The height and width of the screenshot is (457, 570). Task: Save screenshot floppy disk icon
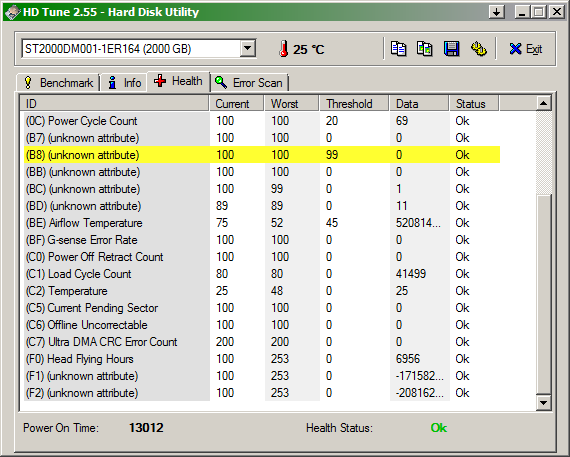click(x=451, y=49)
